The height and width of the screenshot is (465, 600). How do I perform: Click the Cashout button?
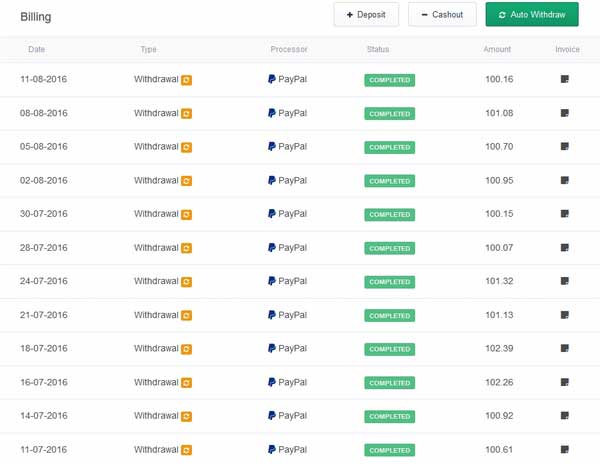pos(442,15)
